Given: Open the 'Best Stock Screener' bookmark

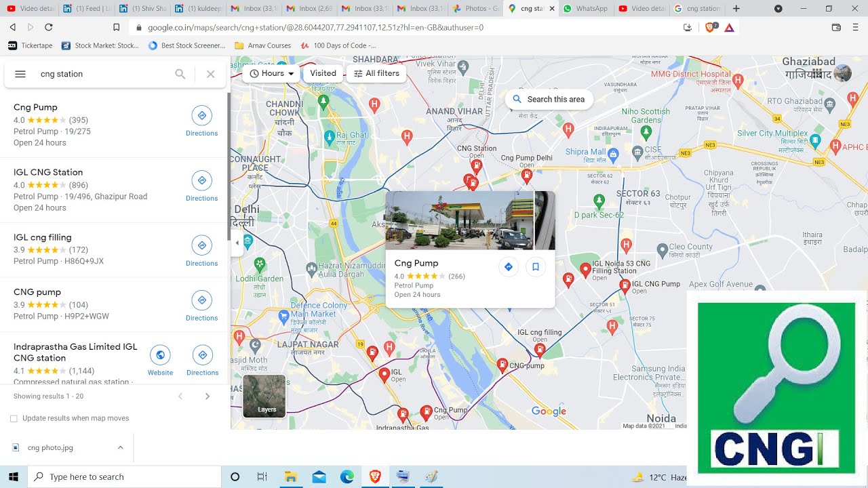Looking at the screenshot, I should (186, 45).
